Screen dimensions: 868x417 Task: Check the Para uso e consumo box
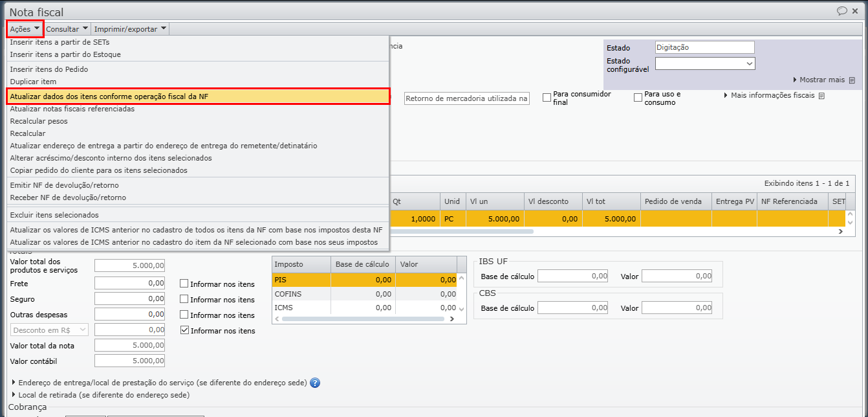click(638, 98)
